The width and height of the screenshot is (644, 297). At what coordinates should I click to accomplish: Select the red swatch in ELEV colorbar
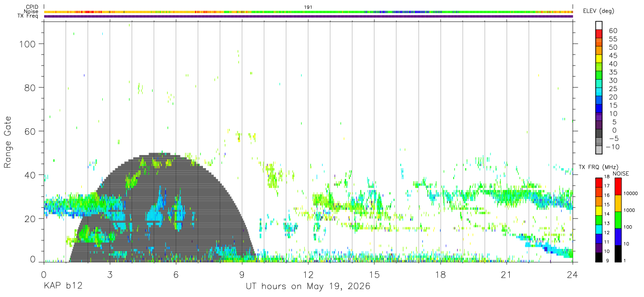599,34
